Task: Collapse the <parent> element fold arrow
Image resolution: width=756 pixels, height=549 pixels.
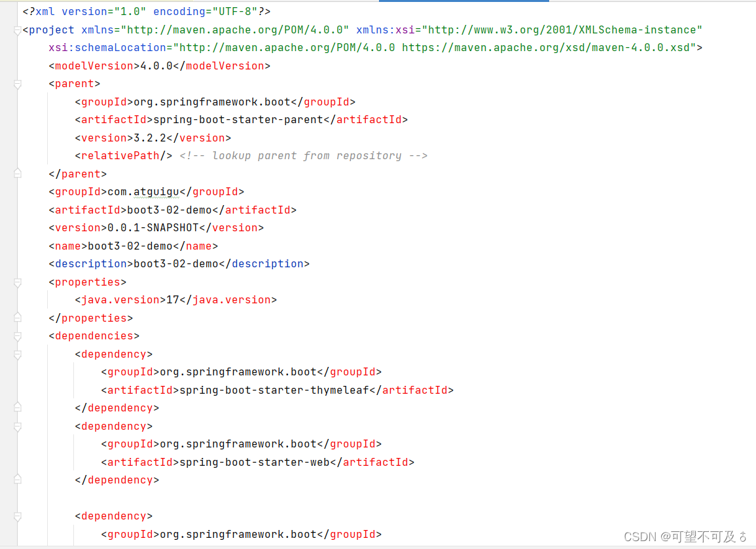Action: [x=18, y=84]
